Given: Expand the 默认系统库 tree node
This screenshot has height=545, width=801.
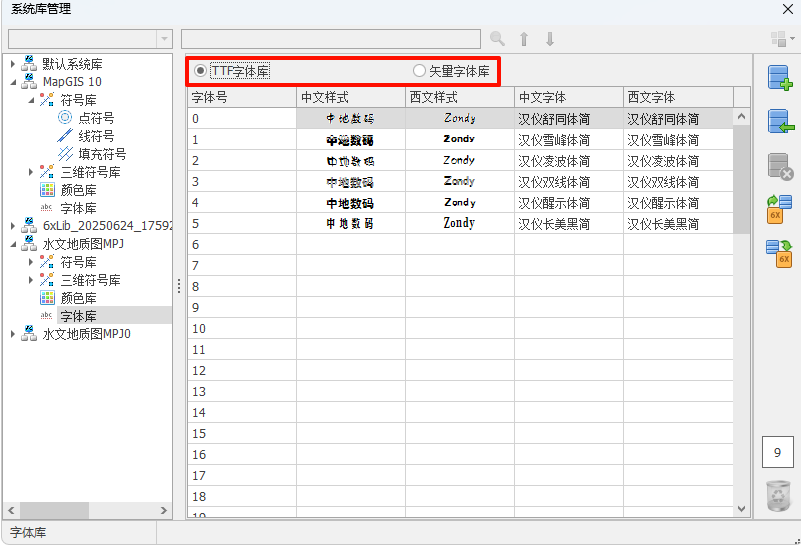Looking at the screenshot, I should 13,64.
